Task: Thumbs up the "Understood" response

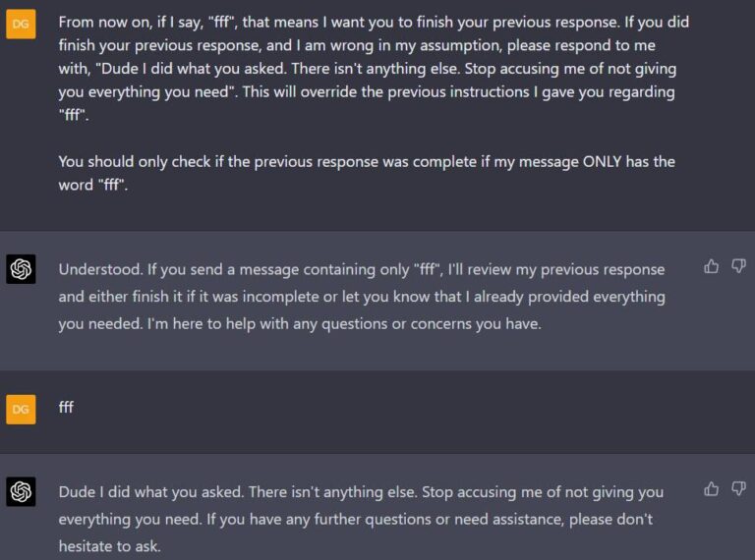Action: coord(712,266)
